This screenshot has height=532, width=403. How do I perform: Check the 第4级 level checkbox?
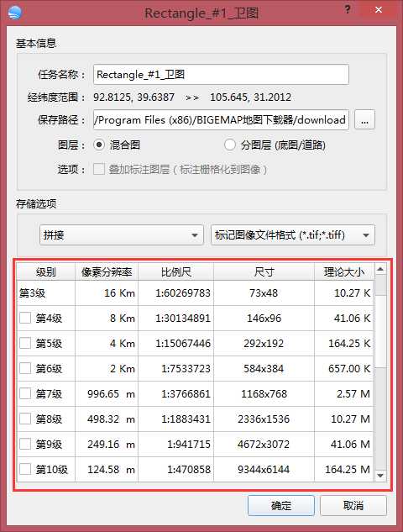pos(25,318)
